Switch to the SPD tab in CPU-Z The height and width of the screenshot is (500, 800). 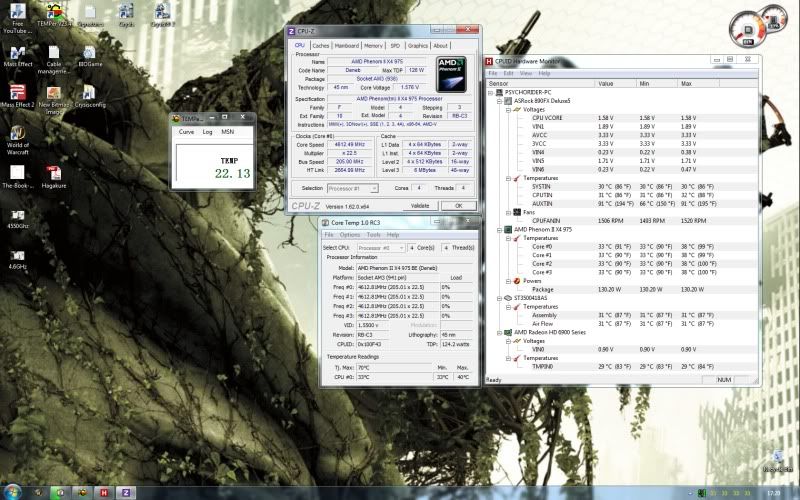(395, 45)
